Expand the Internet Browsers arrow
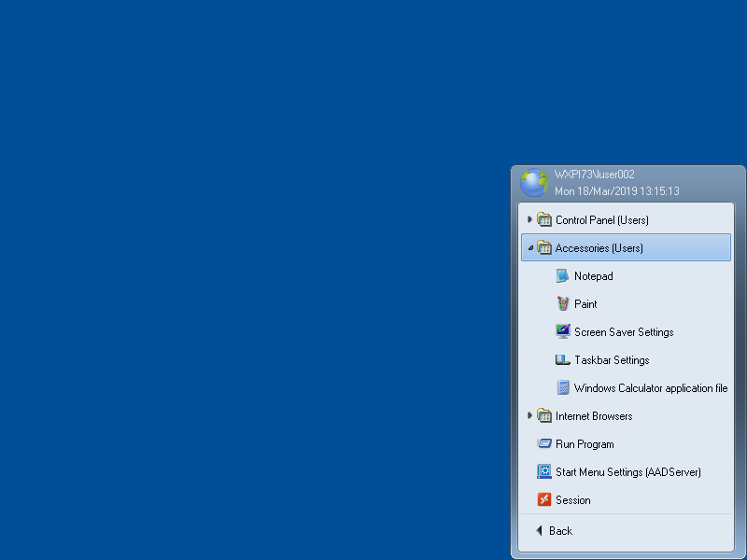The width and height of the screenshot is (747, 560). pos(530,416)
